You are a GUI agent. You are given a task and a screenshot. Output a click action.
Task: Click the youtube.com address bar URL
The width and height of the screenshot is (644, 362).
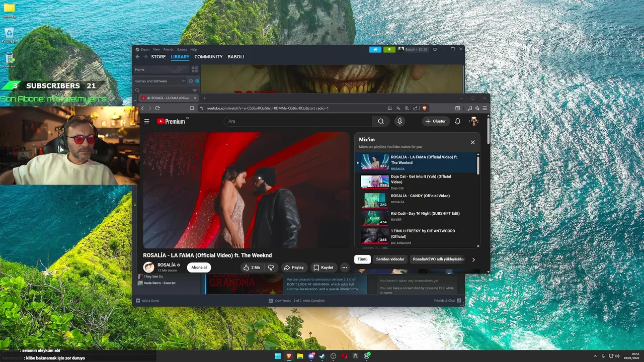268,108
